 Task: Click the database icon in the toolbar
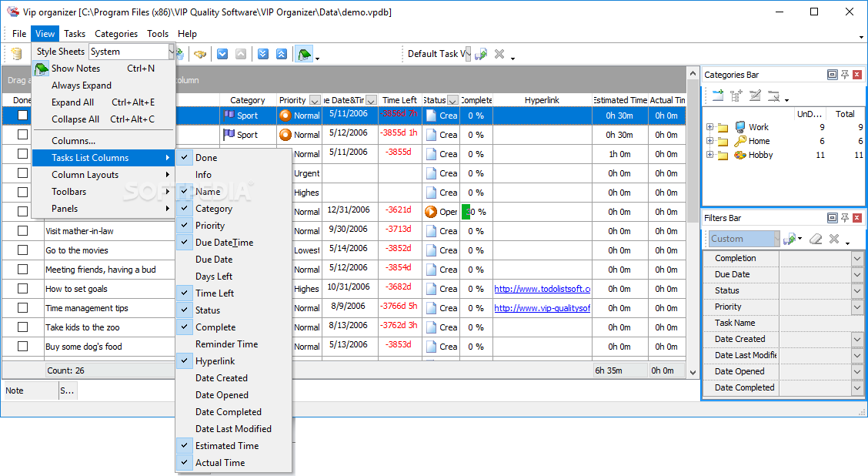tap(17, 54)
